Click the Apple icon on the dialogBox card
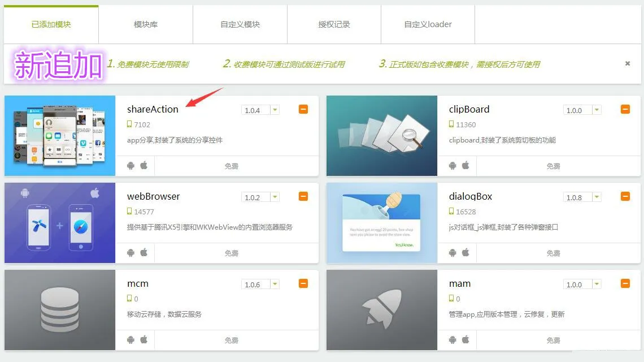 coord(466,253)
